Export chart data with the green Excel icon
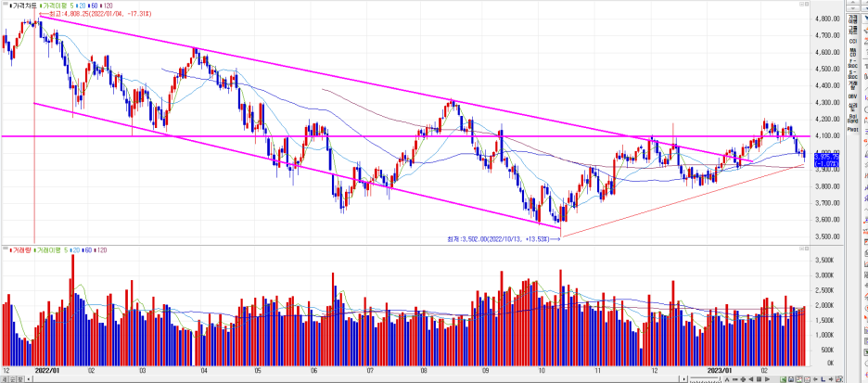 (x=784, y=379)
